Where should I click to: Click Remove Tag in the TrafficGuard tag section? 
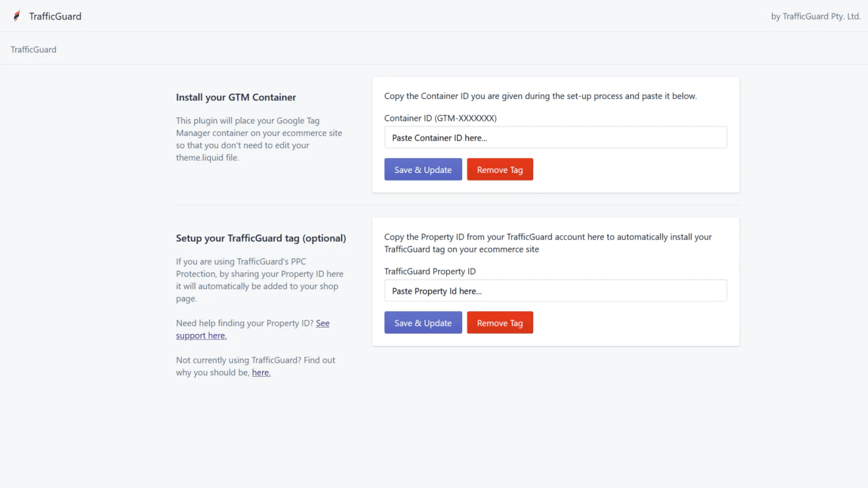click(x=500, y=322)
